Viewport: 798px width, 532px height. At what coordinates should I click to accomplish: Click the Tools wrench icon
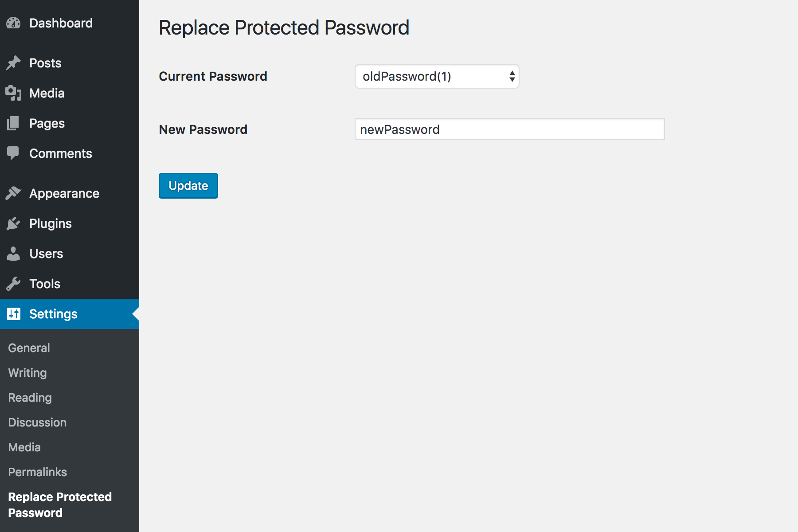click(x=13, y=284)
